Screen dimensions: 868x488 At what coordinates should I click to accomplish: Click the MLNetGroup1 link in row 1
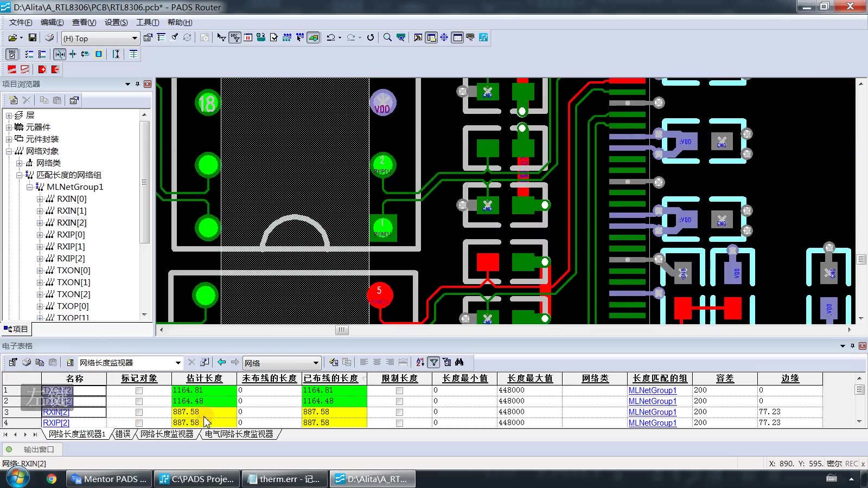[652, 390]
